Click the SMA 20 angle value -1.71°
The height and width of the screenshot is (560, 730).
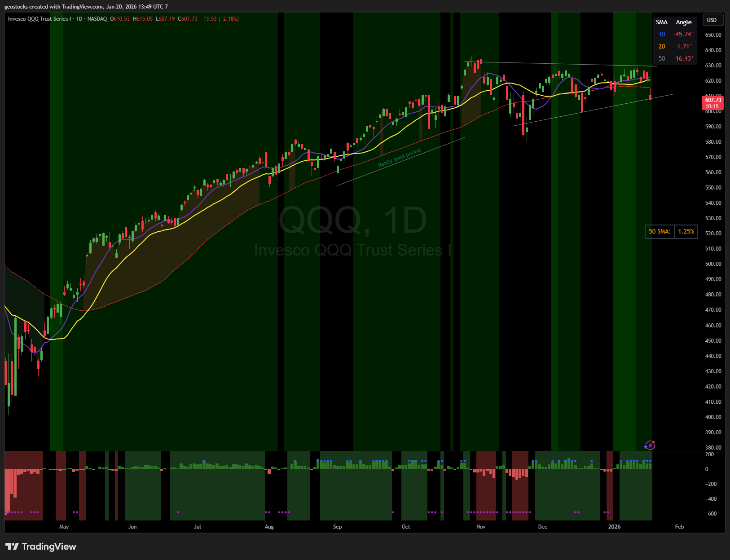point(683,46)
